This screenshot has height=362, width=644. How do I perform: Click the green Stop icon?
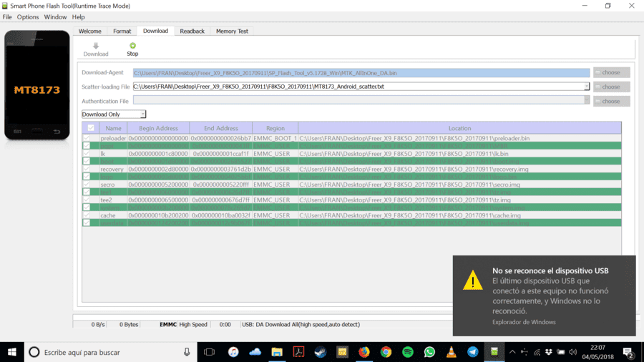[132, 46]
